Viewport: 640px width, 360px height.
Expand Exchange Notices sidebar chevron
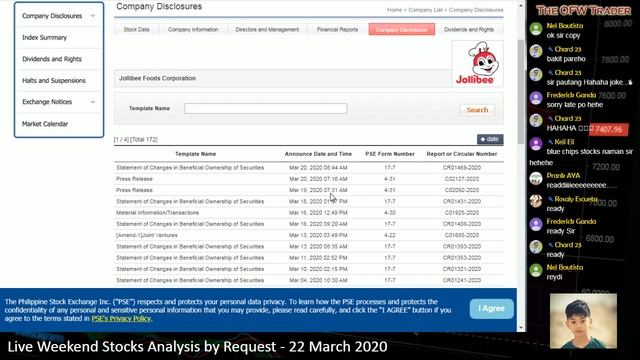(x=93, y=102)
